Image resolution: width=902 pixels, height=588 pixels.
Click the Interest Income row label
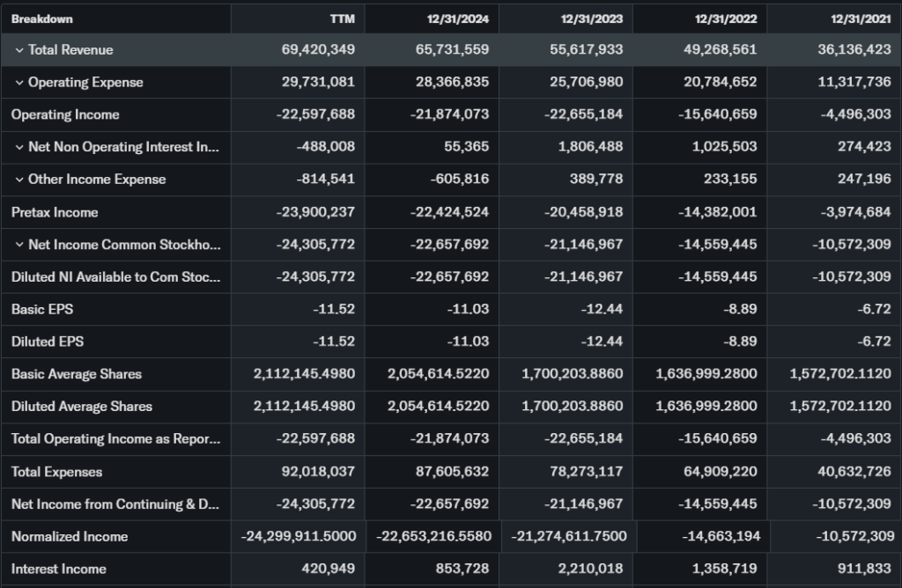(x=59, y=569)
